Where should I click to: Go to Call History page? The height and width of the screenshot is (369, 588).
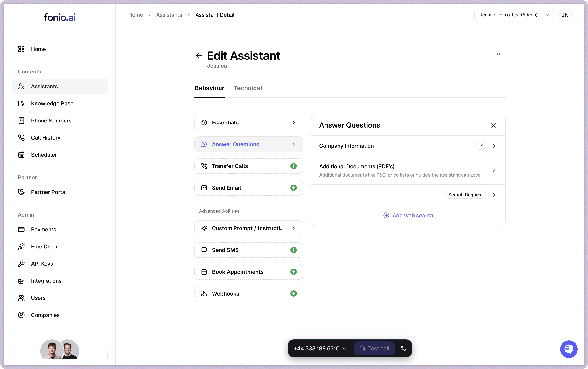(x=46, y=138)
